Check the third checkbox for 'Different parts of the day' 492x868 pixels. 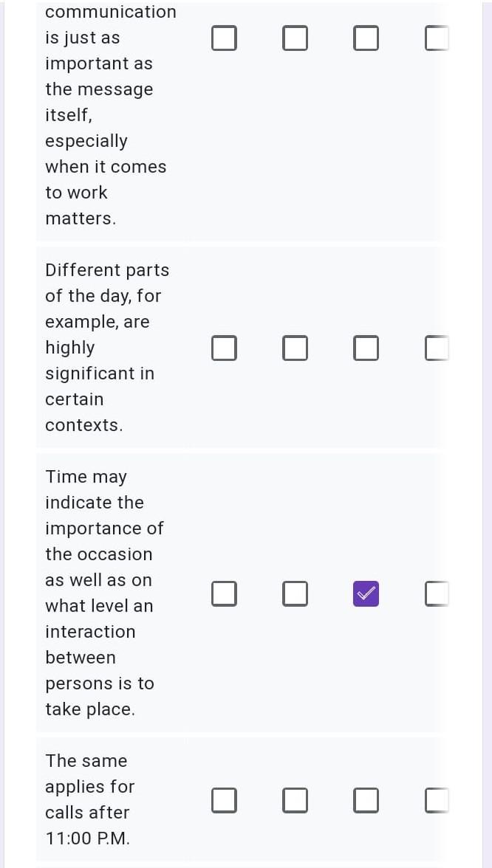click(366, 348)
